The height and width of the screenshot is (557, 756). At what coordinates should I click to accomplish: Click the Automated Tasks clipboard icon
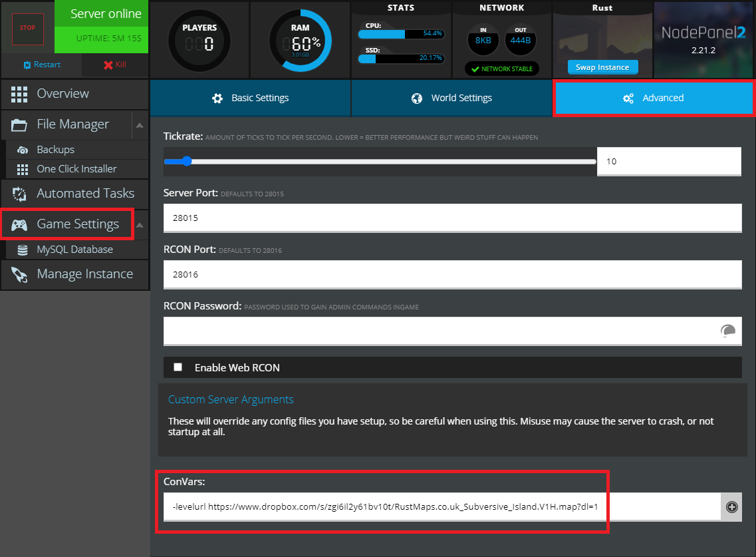[x=19, y=194]
